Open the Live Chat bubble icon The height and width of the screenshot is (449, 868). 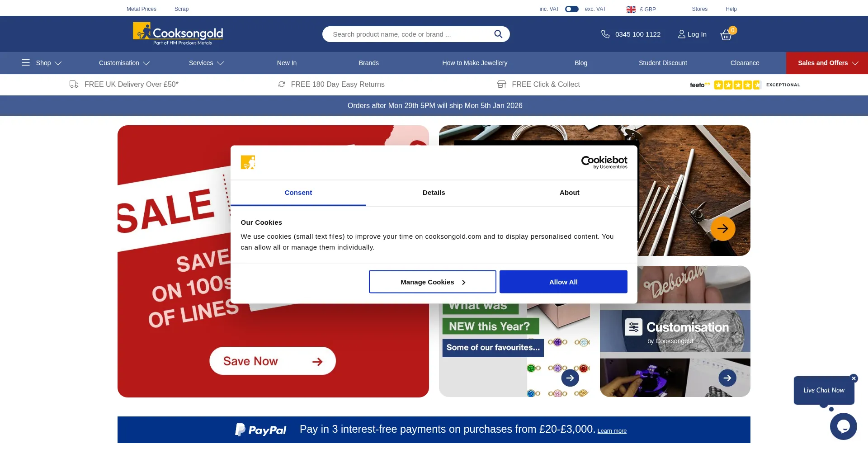click(x=843, y=425)
